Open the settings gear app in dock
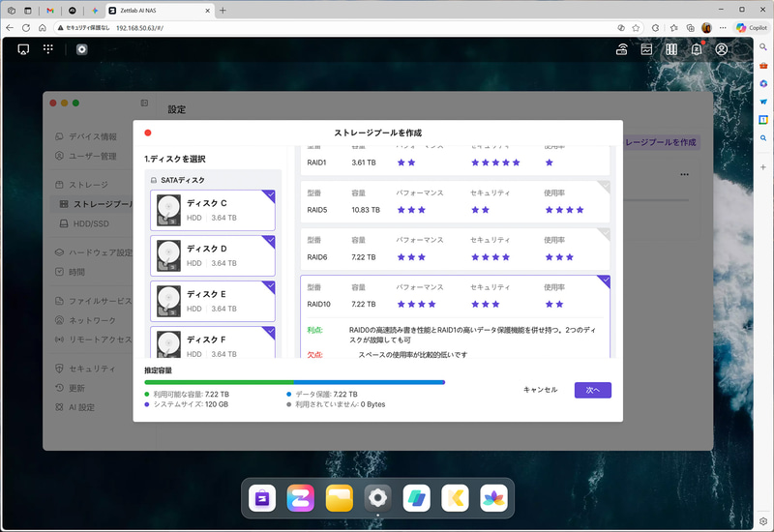This screenshot has height=532, width=774. click(x=377, y=498)
